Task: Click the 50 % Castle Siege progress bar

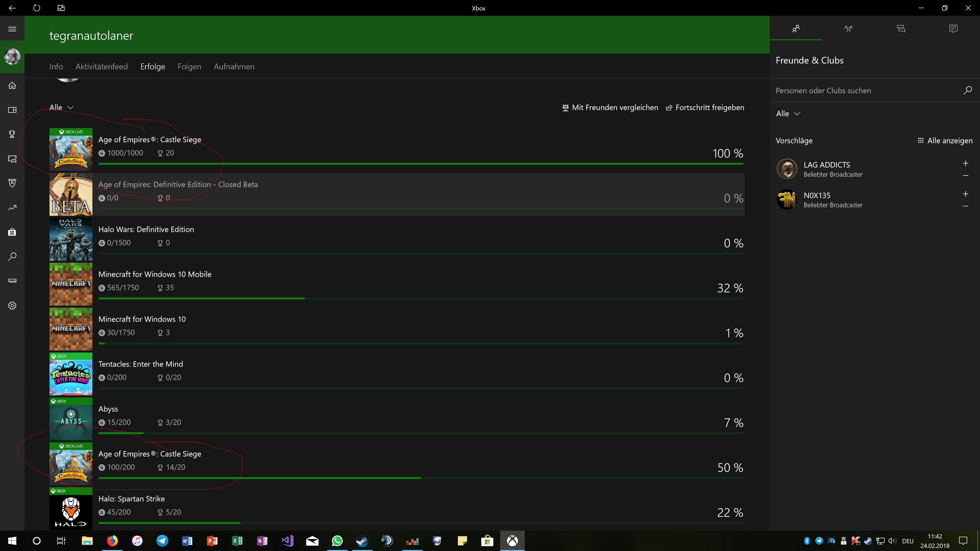Action: 420,478
